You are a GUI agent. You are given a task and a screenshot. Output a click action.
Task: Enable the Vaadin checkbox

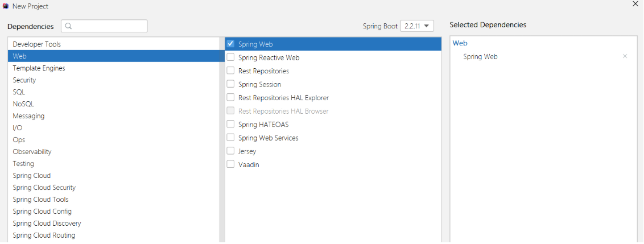pyautogui.click(x=230, y=164)
